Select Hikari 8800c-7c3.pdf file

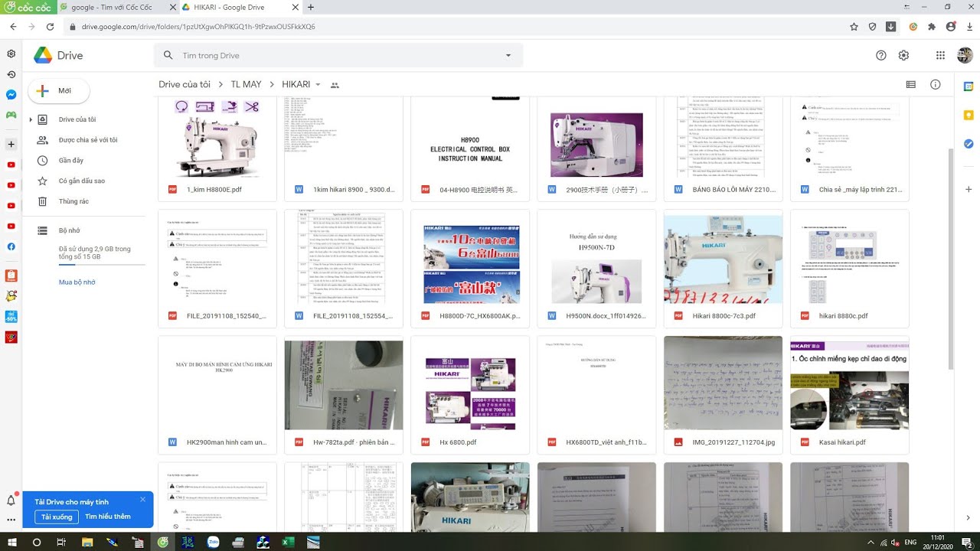724,269
